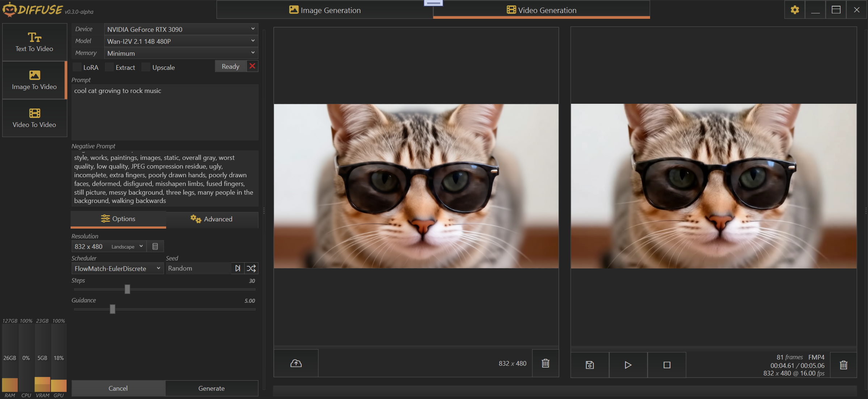Stop video playback

click(x=667, y=365)
